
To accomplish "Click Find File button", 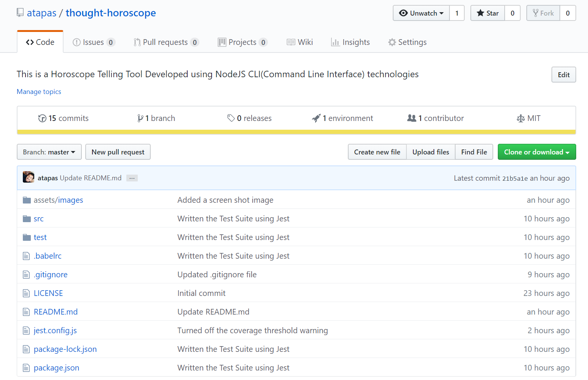I will click(x=474, y=152).
